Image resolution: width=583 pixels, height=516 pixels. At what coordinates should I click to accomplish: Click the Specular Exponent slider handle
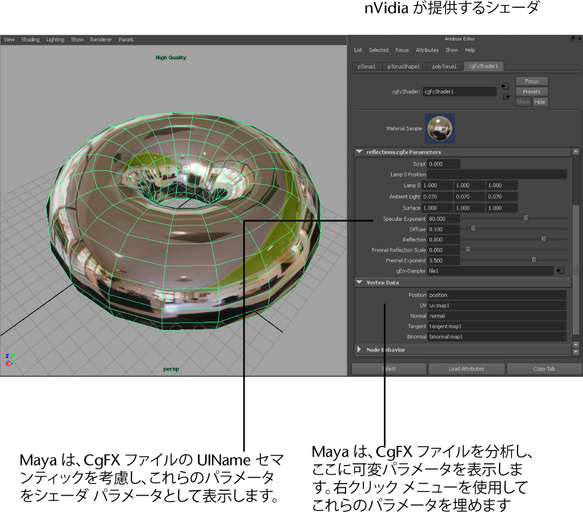click(x=526, y=218)
